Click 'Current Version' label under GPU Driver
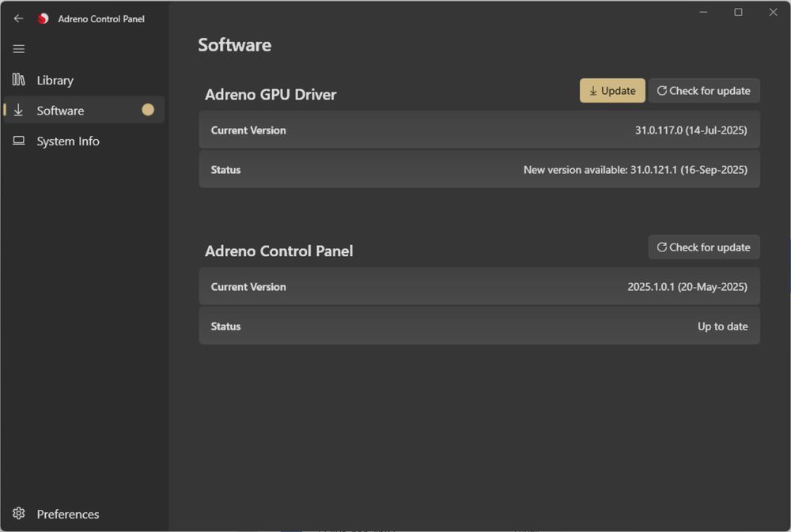This screenshot has width=791, height=532. 248,130
